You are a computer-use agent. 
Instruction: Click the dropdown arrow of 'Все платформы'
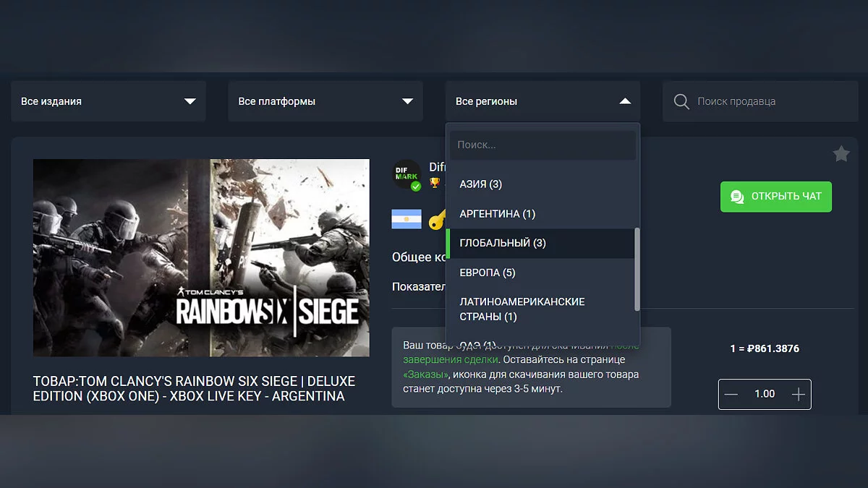(x=407, y=101)
